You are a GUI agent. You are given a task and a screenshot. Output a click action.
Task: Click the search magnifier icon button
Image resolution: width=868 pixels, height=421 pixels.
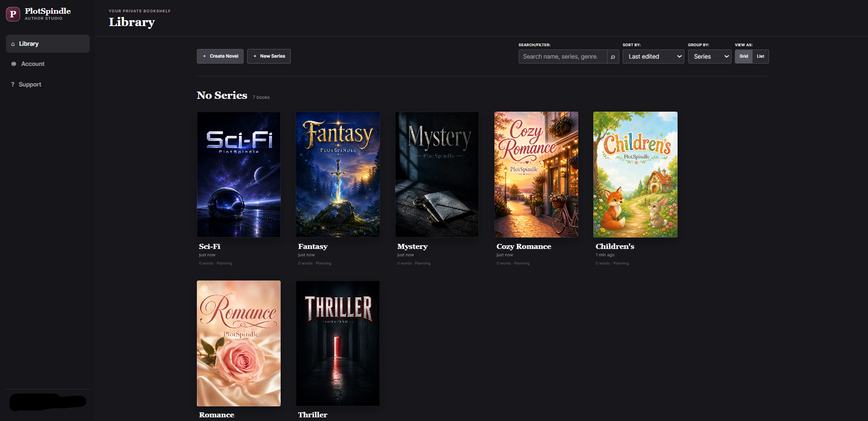[613, 57]
